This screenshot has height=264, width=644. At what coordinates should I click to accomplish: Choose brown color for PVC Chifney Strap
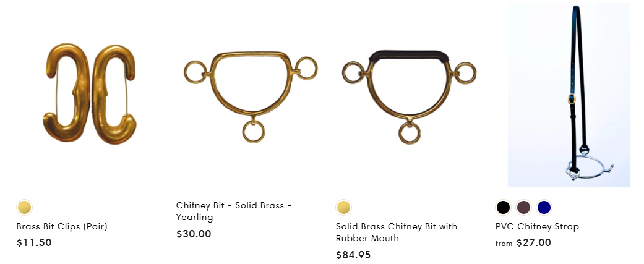[x=523, y=207]
